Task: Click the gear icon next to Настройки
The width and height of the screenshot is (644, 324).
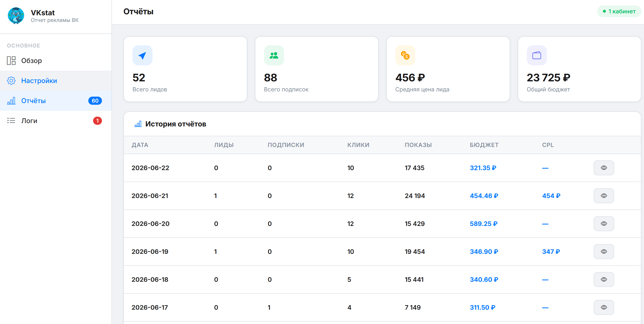Action: (x=11, y=81)
